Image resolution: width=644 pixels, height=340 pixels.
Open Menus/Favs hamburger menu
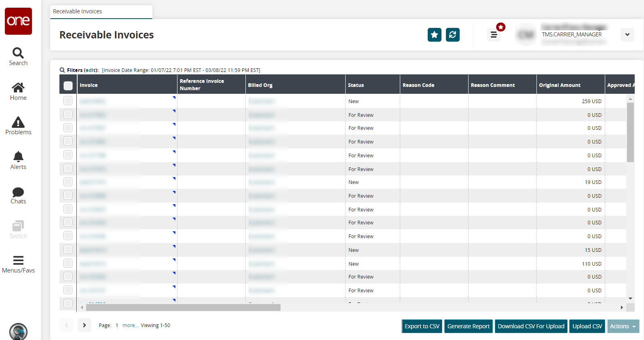18,264
